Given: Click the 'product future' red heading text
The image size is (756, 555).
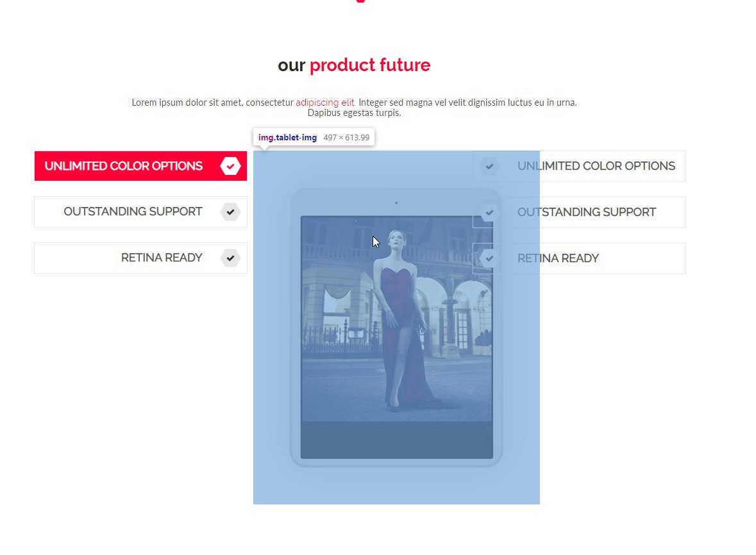Looking at the screenshot, I should pos(370,65).
